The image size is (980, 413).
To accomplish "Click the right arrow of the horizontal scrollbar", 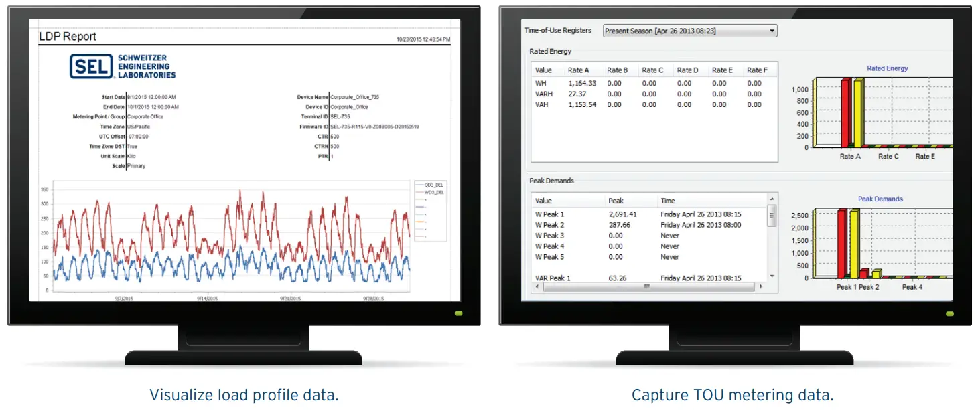I will click(764, 286).
